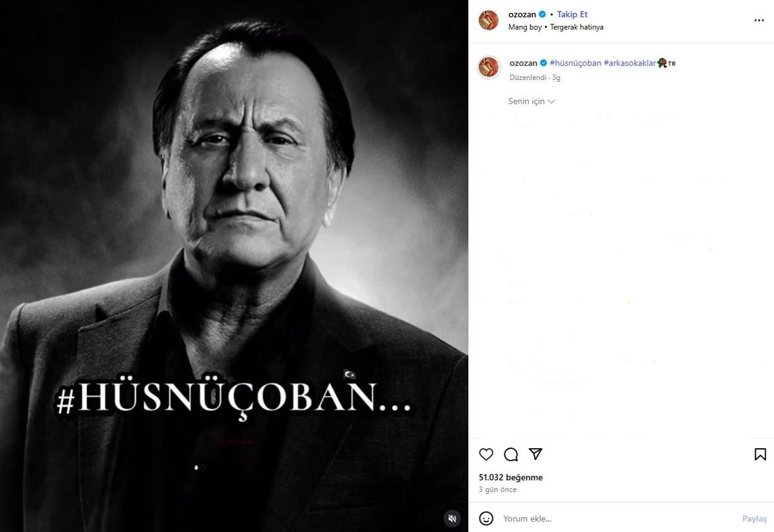The height and width of the screenshot is (532, 774).
Task: Open the emoji picker in comment box
Action: 486,518
